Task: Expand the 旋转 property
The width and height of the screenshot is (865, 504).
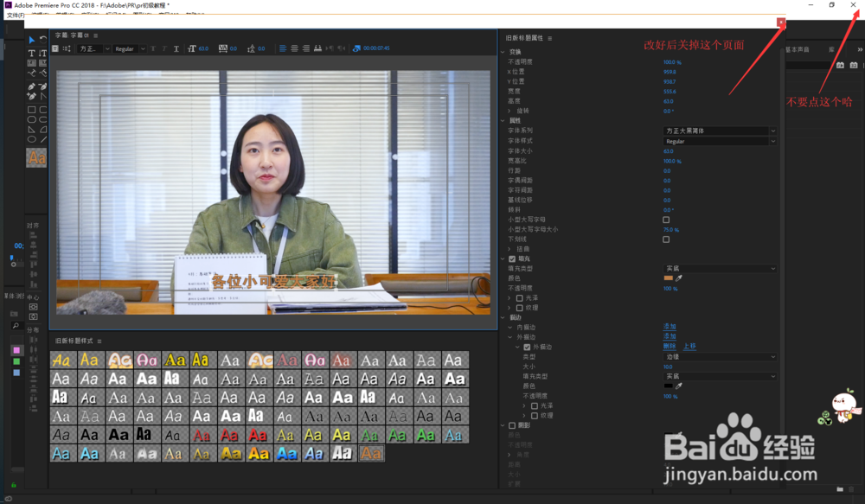Action: pyautogui.click(x=509, y=111)
